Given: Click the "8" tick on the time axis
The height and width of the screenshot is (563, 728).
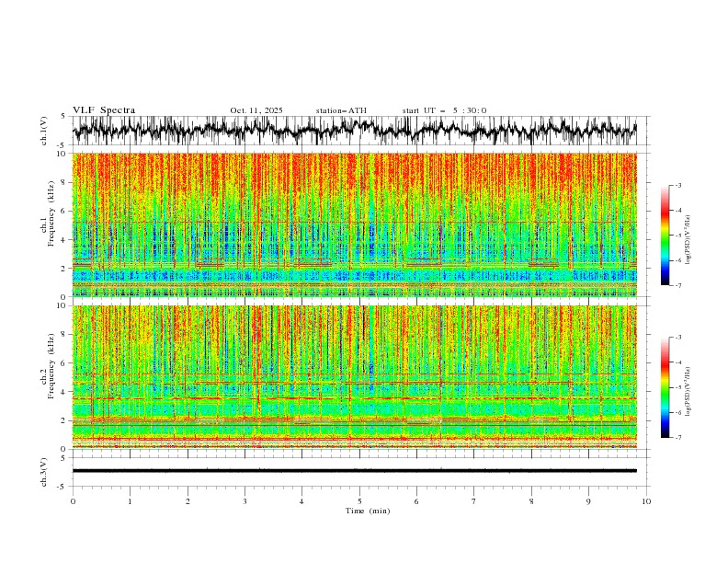Looking at the screenshot, I should pyautogui.click(x=531, y=501).
